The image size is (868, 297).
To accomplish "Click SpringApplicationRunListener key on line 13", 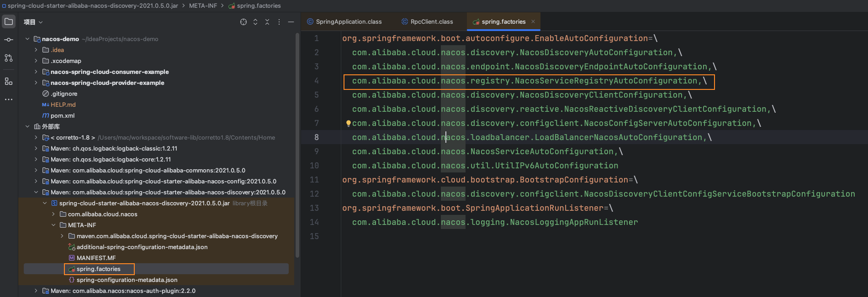I will click(535, 208).
